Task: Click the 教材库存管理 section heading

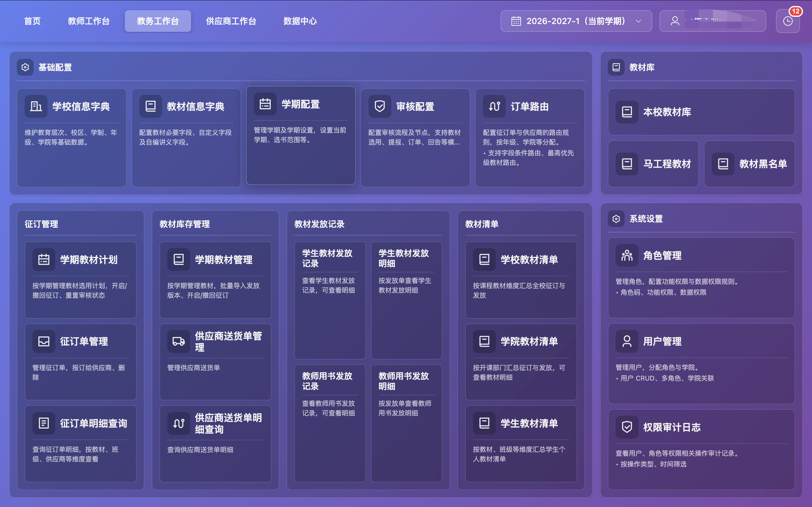Action: [x=184, y=224]
